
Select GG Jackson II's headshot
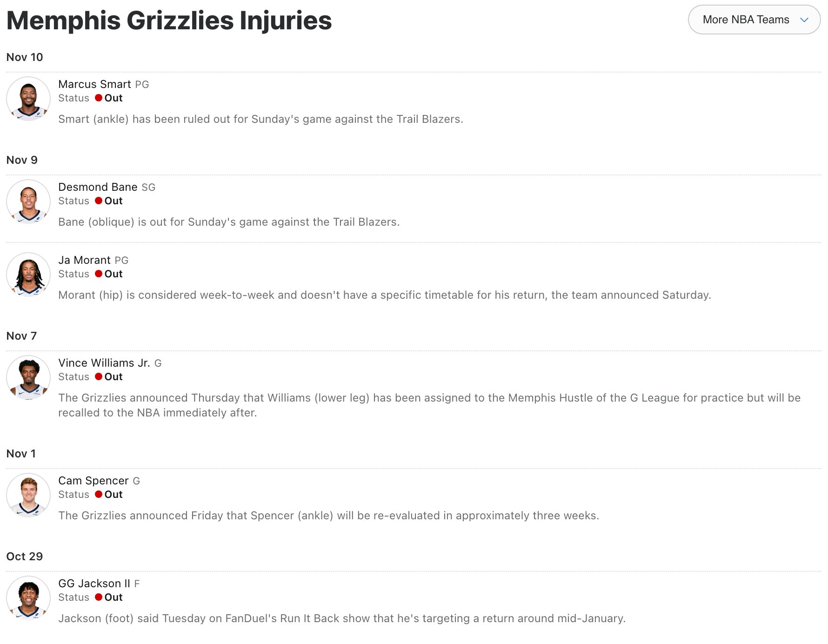pos(28,598)
